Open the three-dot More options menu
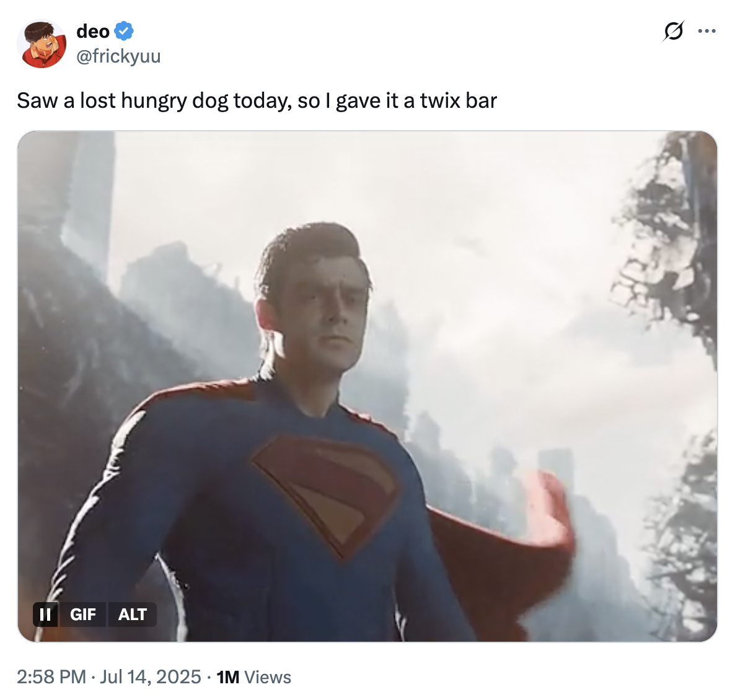This screenshot has width=735, height=700. point(706,30)
